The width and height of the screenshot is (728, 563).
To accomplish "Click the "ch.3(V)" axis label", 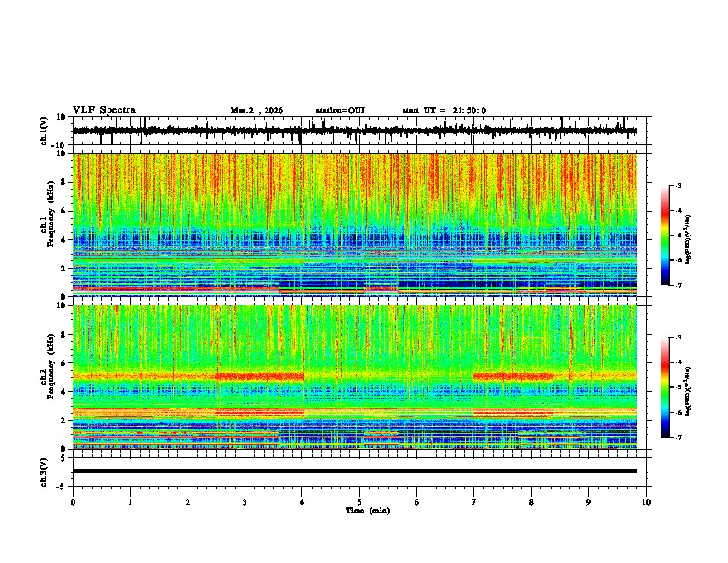I will click(x=43, y=472).
